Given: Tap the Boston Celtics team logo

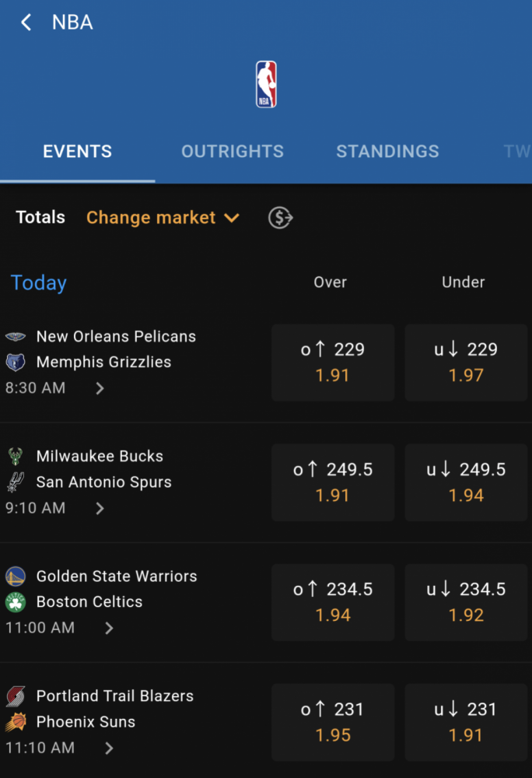Looking at the screenshot, I should 16,602.
